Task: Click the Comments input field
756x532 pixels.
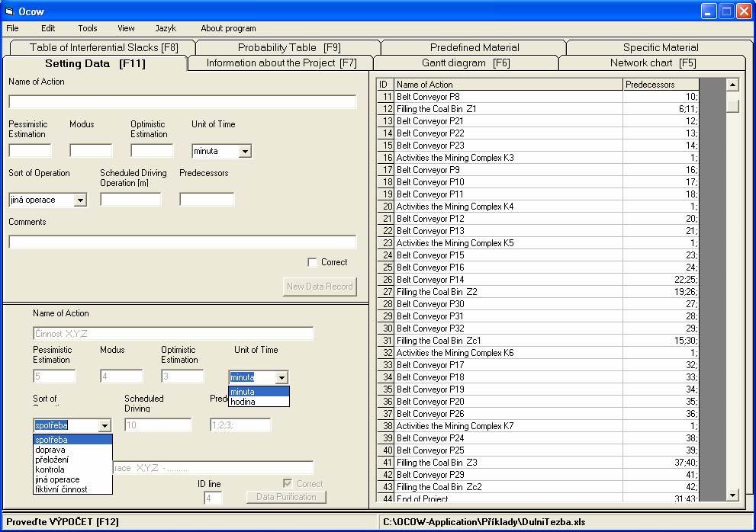Action: pos(182,242)
